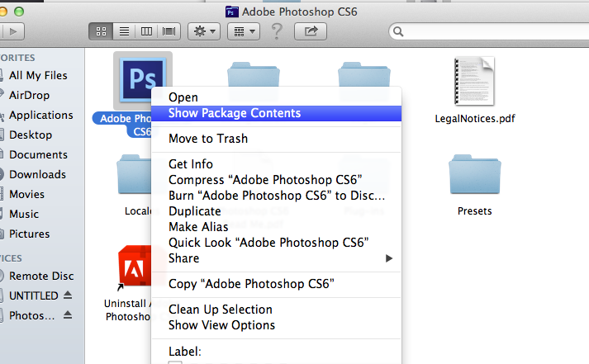This screenshot has height=364, width=589.
Task: Open the UNTITLED volume in sidebar
Action: tap(33, 295)
